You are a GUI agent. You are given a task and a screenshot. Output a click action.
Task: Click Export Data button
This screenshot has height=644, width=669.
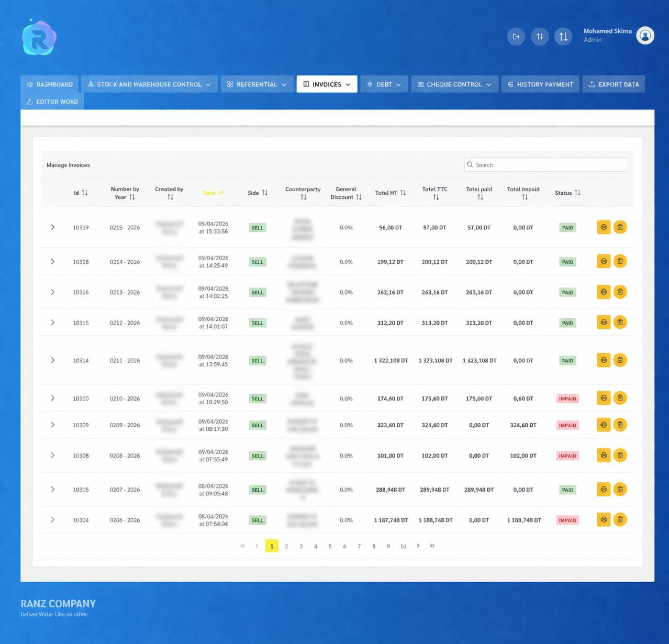tap(614, 84)
